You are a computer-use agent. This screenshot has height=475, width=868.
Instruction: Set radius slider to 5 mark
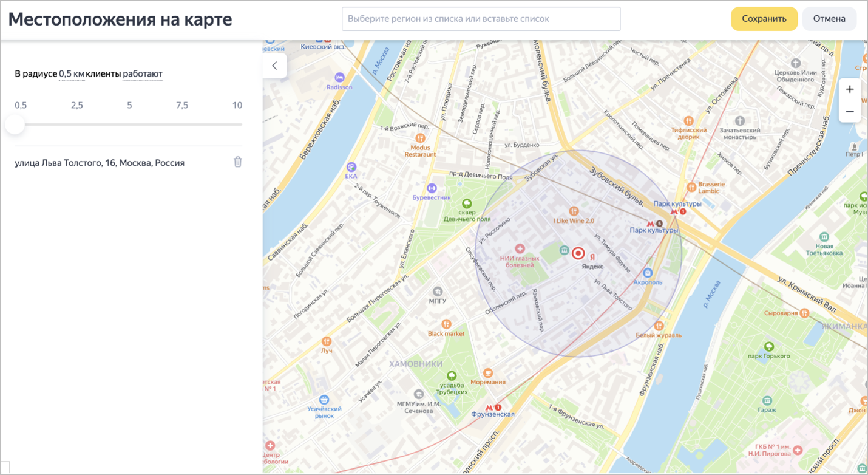click(x=129, y=125)
